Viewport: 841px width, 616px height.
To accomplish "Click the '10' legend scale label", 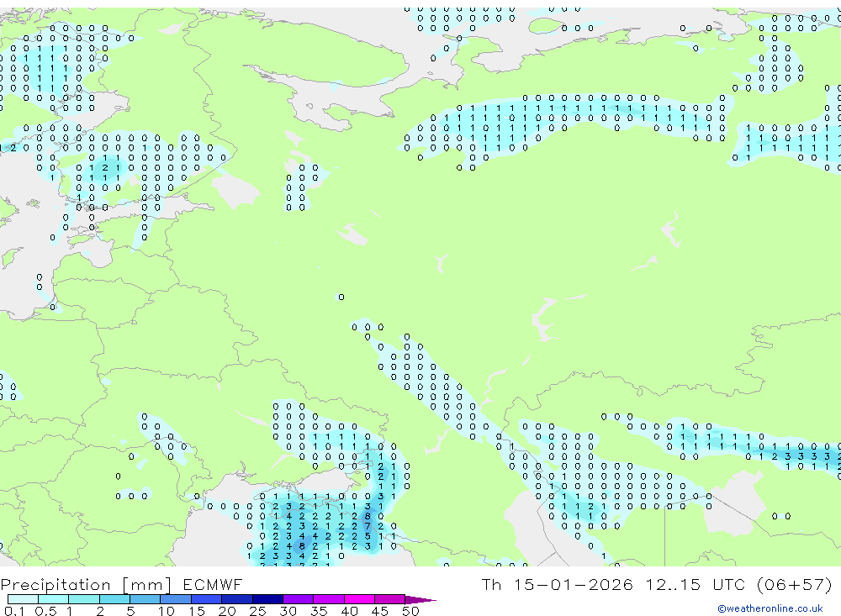I will (x=167, y=611).
